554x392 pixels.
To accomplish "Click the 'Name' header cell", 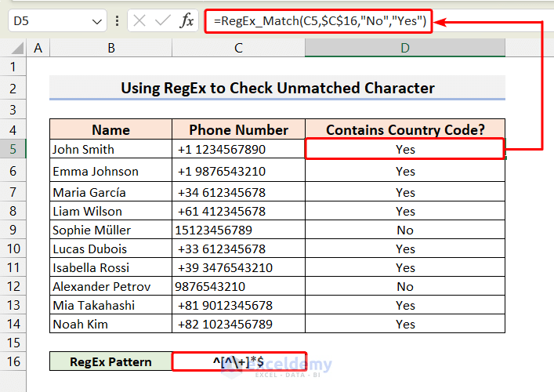I will click(x=111, y=129).
